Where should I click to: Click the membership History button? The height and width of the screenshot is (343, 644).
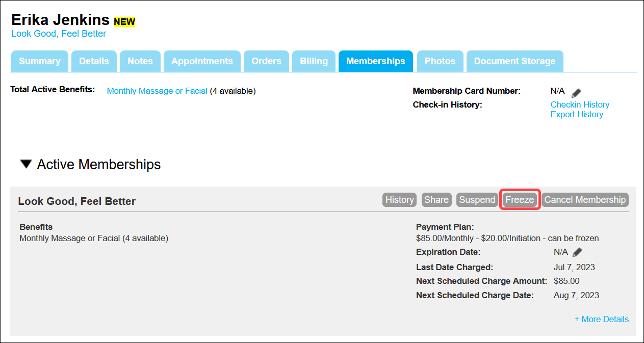coord(399,200)
